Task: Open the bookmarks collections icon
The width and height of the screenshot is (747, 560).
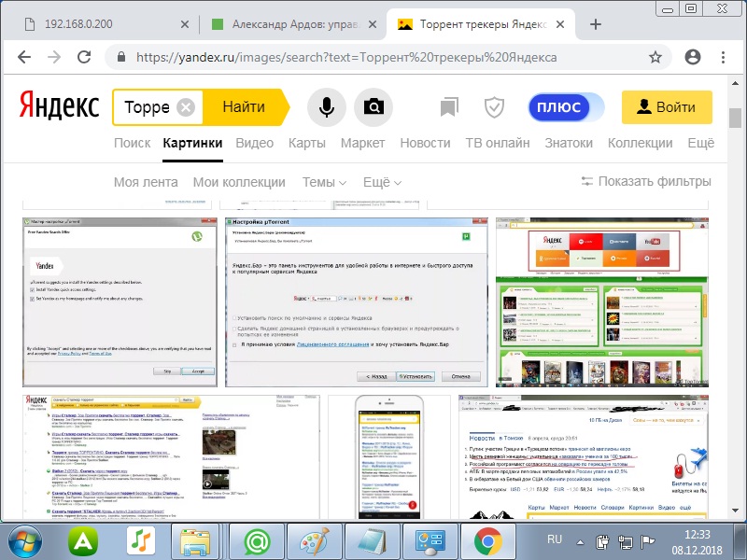Action: click(x=449, y=107)
